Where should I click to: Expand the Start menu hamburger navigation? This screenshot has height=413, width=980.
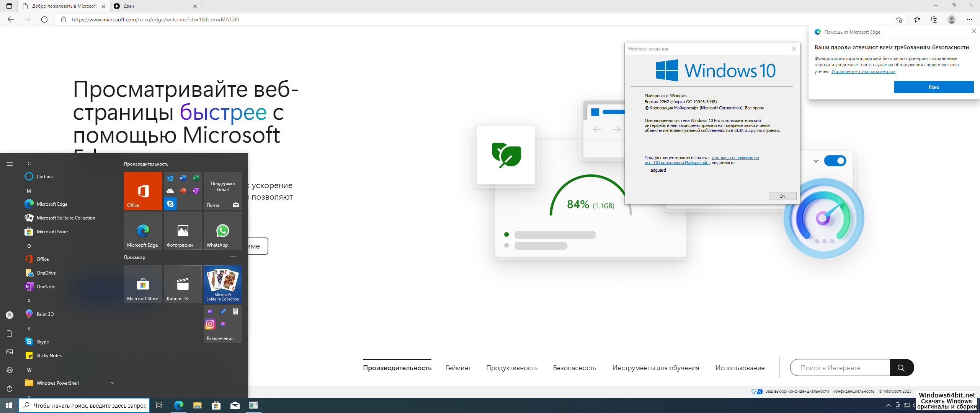(x=10, y=164)
